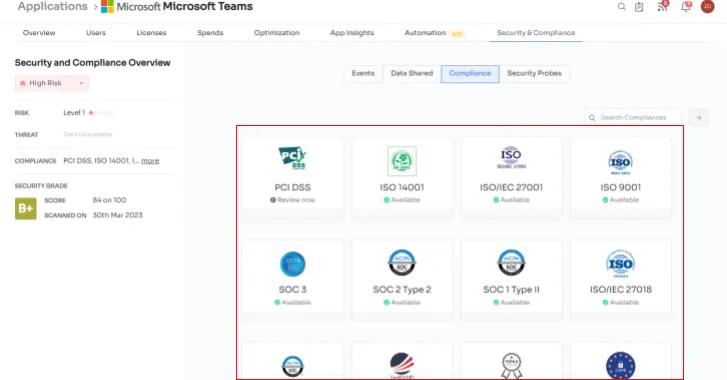727x380 pixels.
Task: Open the App Insights tab
Action: pyautogui.click(x=352, y=33)
